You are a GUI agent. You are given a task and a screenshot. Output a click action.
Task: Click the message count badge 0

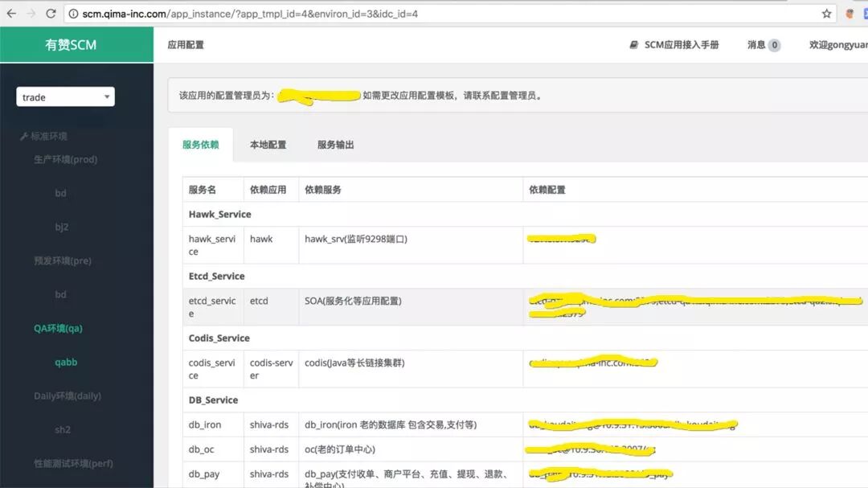(774, 45)
